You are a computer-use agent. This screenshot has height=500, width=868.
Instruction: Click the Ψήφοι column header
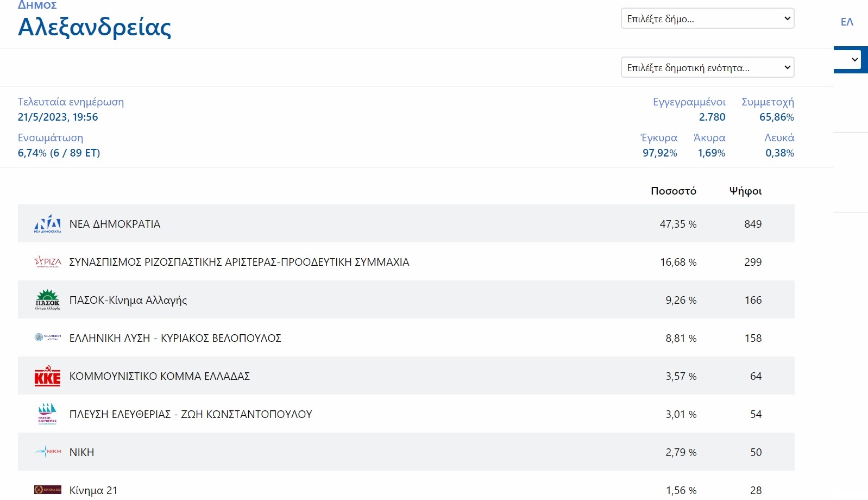[745, 191]
